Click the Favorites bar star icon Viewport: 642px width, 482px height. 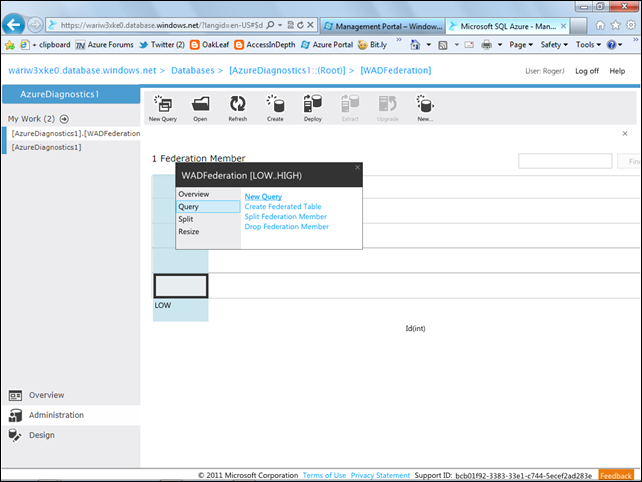[x=9, y=45]
